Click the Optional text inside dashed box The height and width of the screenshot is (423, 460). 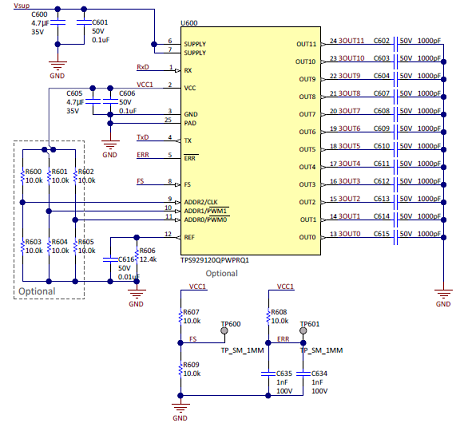(x=37, y=291)
